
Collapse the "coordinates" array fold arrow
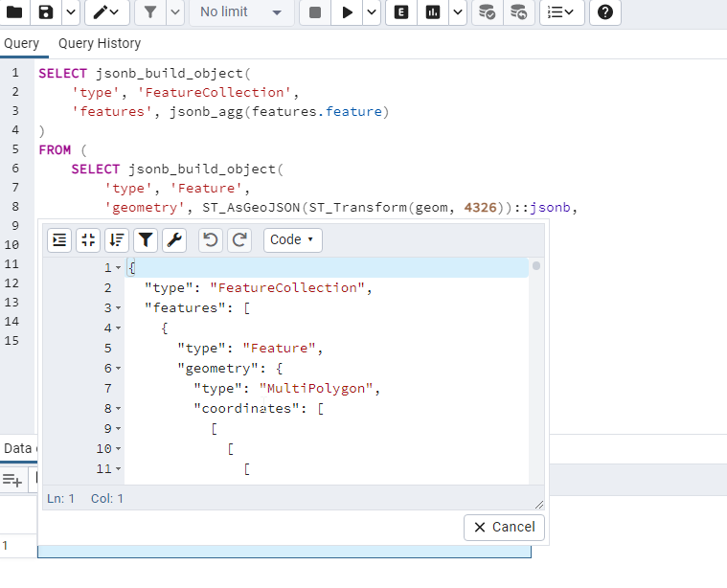(x=118, y=409)
